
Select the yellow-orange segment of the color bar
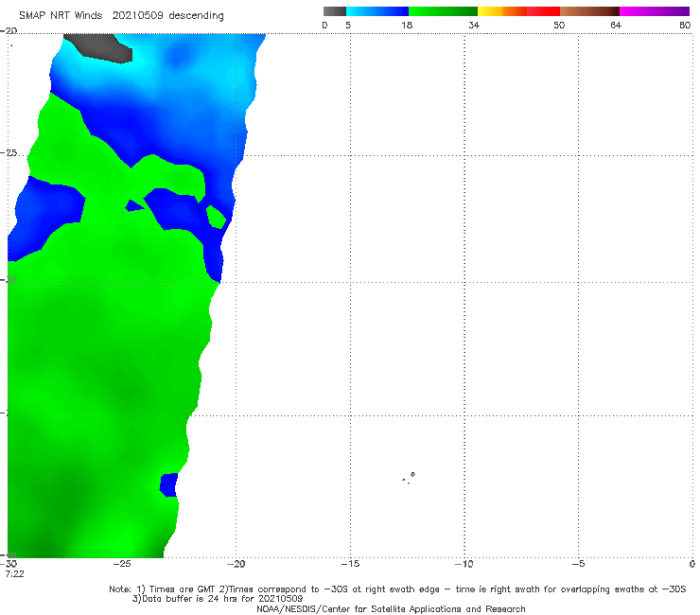[x=501, y=11]
